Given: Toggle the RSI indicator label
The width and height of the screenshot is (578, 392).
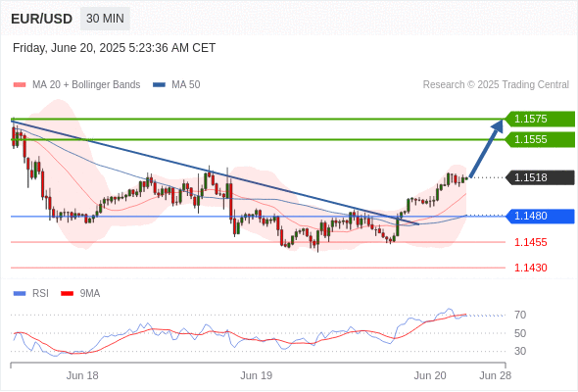Looking at the screenshot, I should [x=40, y=294].
